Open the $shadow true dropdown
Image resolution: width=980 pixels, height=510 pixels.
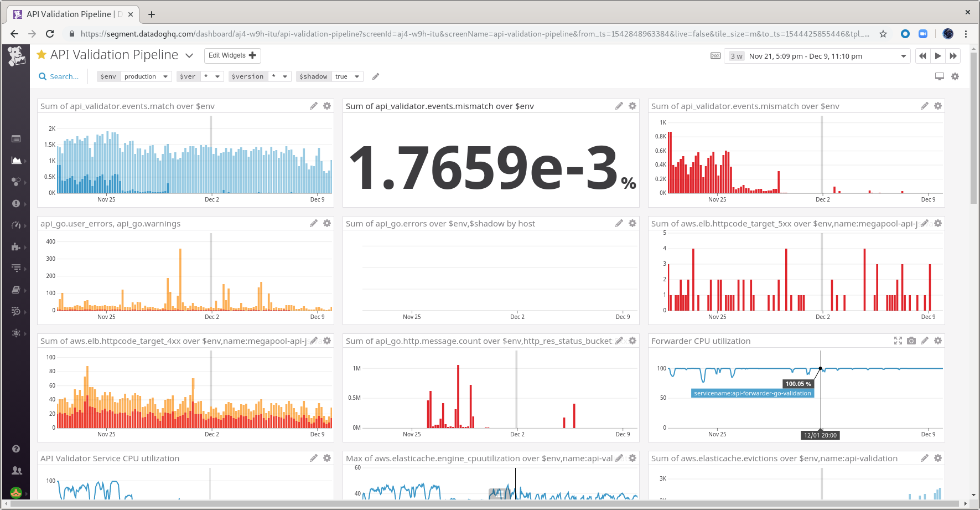click(x=348, y=76)
